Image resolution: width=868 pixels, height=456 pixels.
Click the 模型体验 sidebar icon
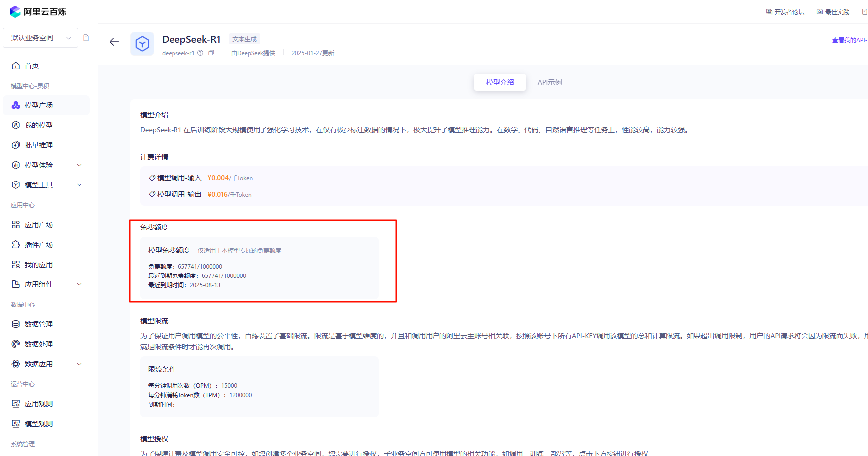coord(16,165)
